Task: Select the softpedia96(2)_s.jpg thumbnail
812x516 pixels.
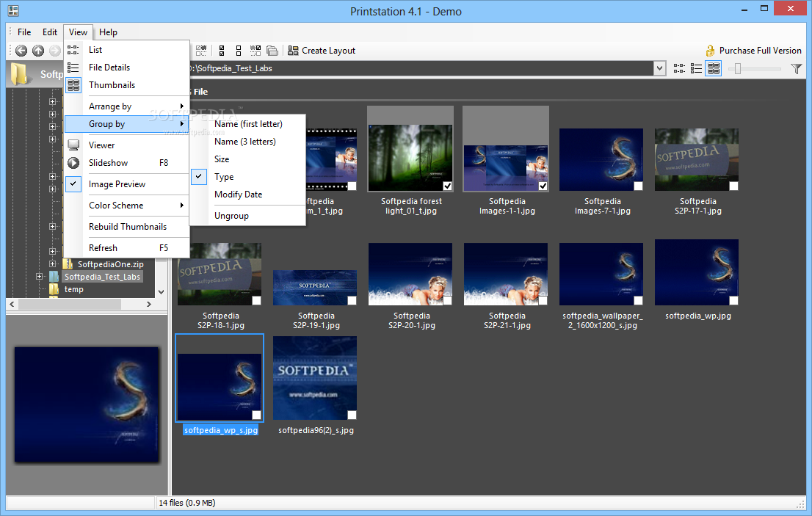Action: click(x=315, y=378)
